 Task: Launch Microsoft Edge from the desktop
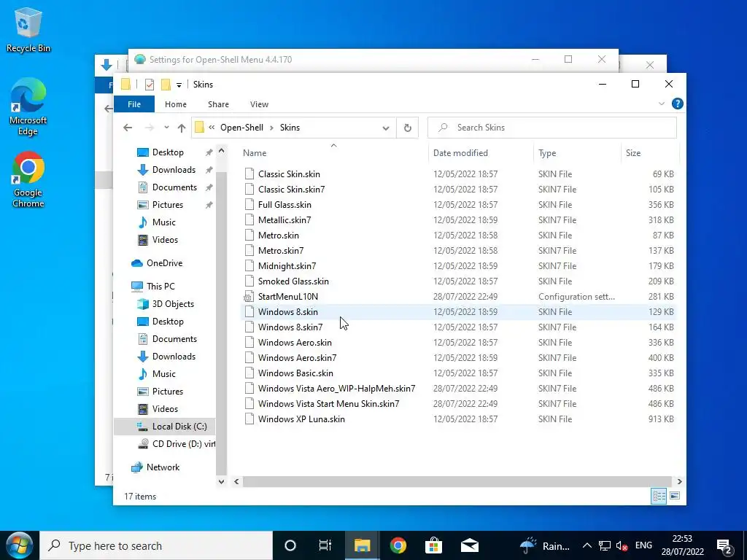[28, 106]
